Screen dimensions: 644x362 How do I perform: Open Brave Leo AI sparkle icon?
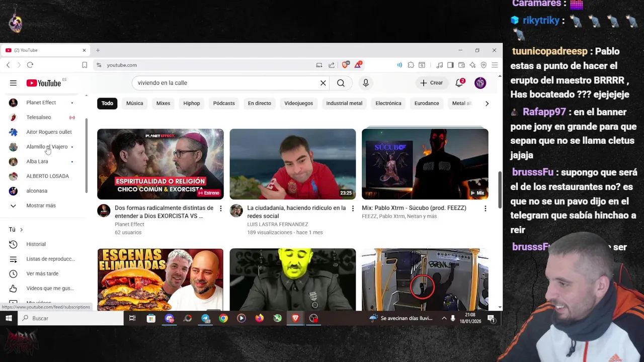tap(472, 65)
